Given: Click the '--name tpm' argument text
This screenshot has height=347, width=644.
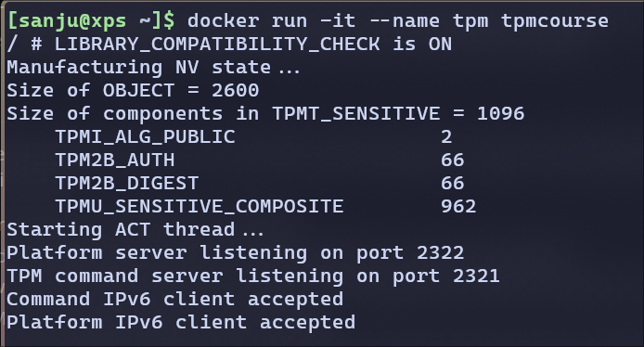Looking at the screenshot, I should 429,21.
